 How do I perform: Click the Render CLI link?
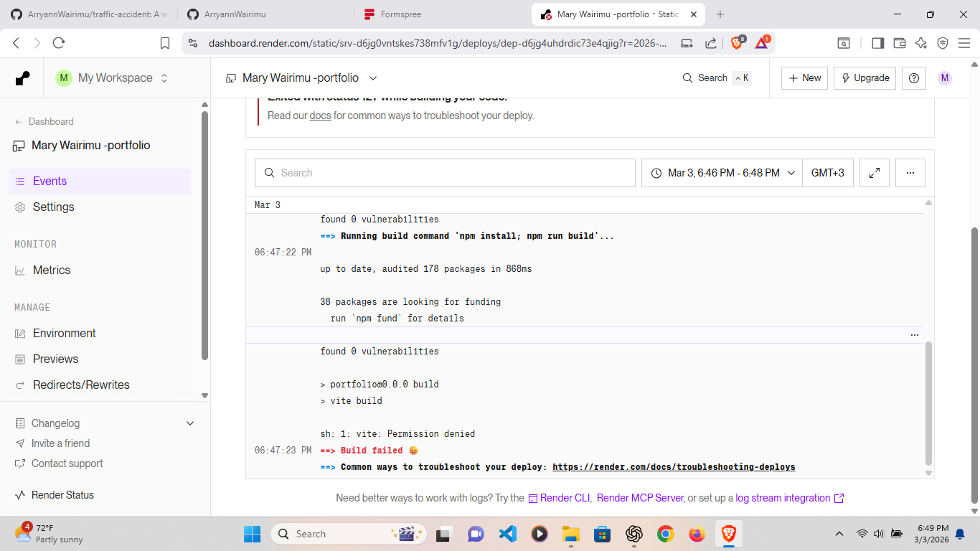pos(560,498)
